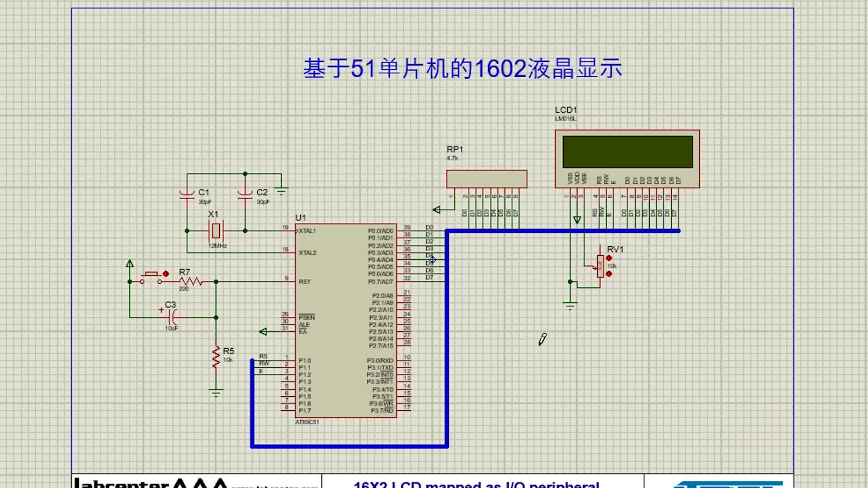Screen dimensions: 868x488
Task: Click the RW net label near P1.1
Action: tap(264, 364)
